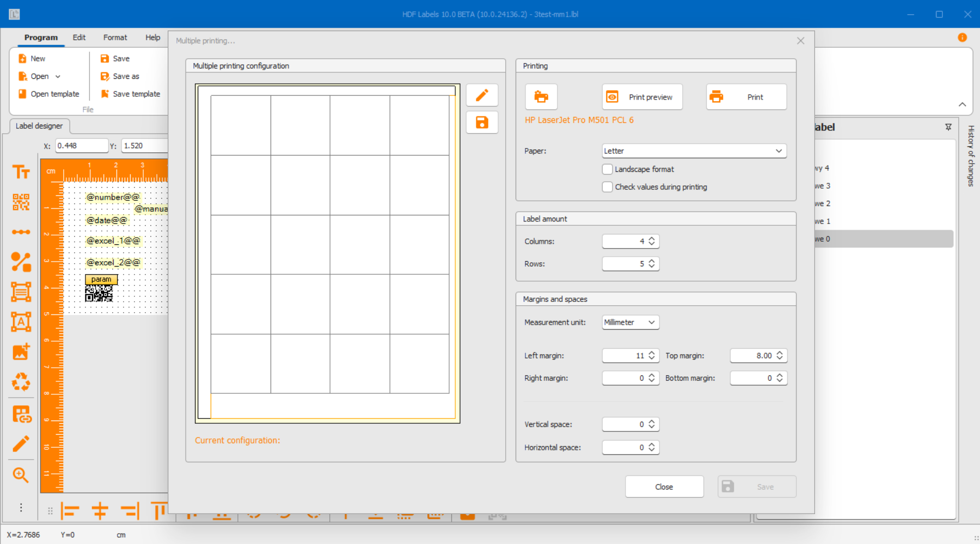Toggle Check values during printing

[607, 187]
